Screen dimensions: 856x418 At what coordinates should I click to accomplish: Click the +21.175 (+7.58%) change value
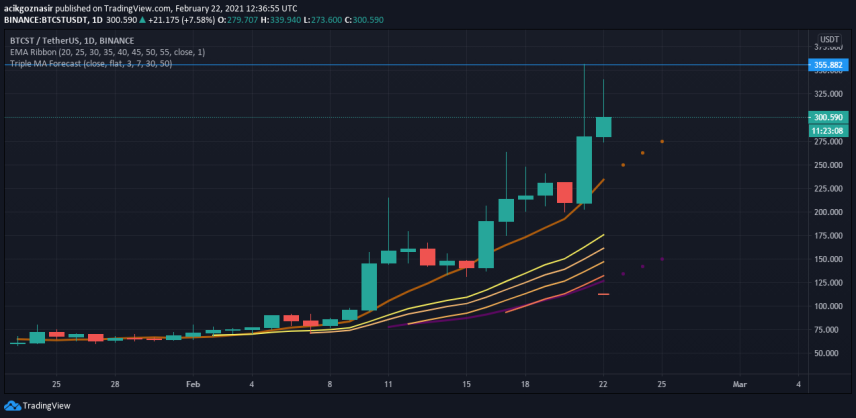coord(181,20)
